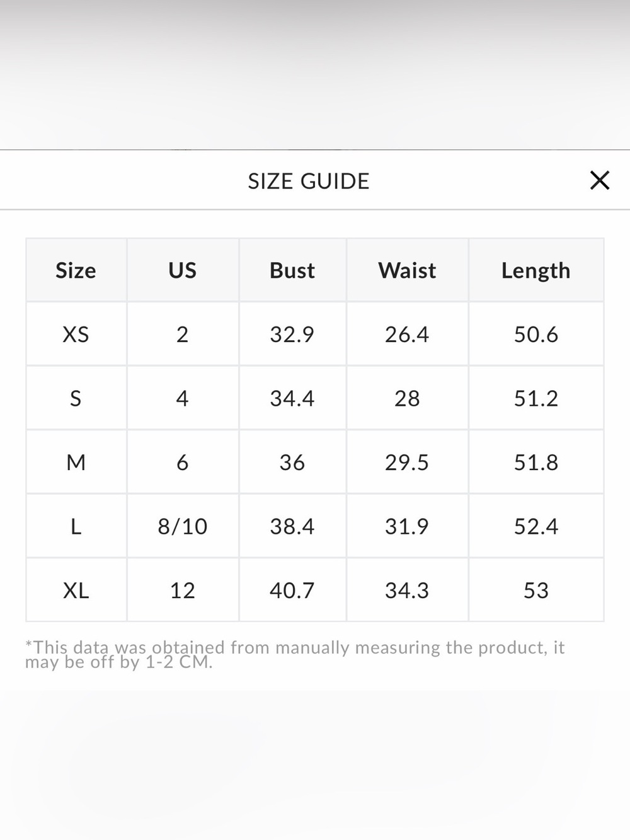
Task: Click the 26.4 waist value
Action: [x=407, y=335]
